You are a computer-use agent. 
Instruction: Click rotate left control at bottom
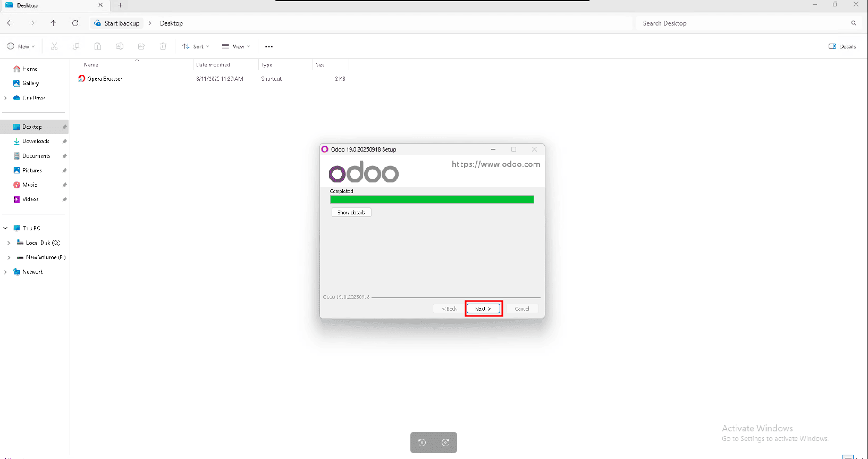(422, 443)
